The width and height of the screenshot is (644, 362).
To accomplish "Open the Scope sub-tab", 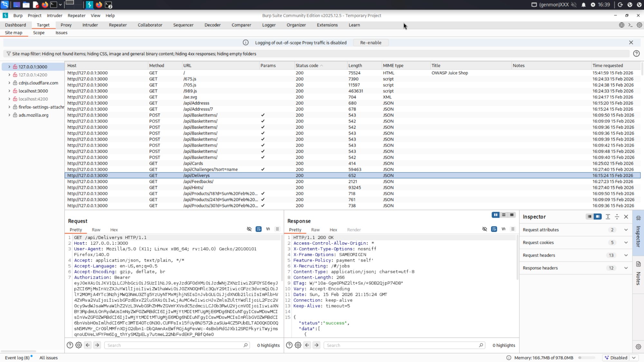I will tap(39, 33).
